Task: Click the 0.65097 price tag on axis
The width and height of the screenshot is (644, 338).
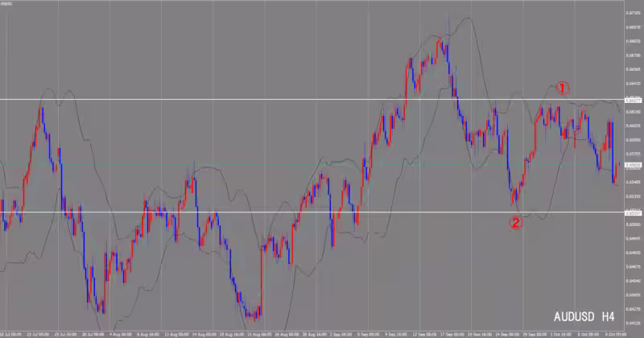Action: 633,212
